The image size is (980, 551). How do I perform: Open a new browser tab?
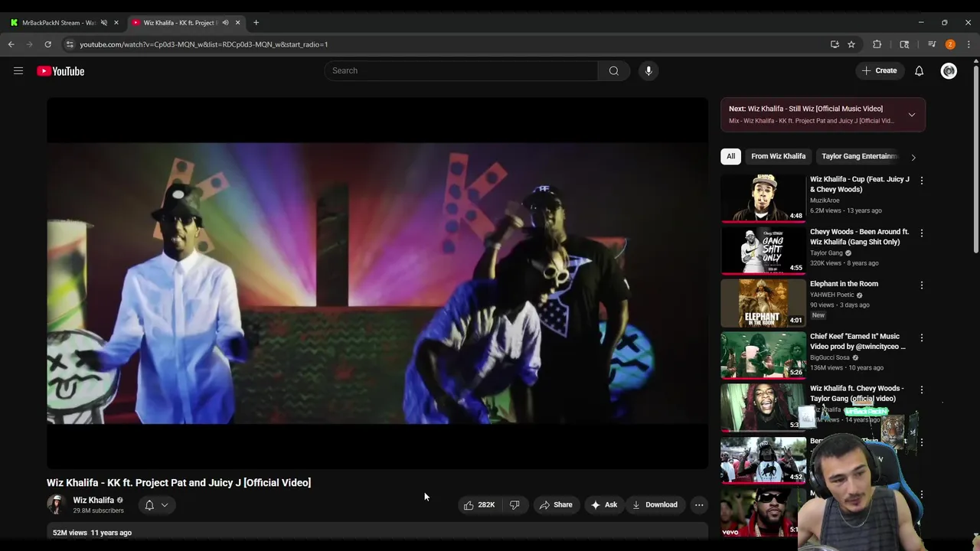coord(256,23)
